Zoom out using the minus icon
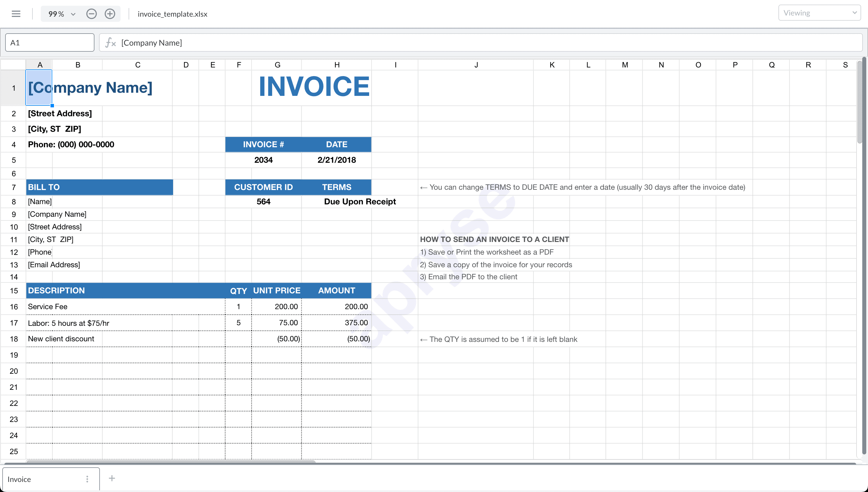Viewport: 868px width, 492px height. [x=91, y=14]
